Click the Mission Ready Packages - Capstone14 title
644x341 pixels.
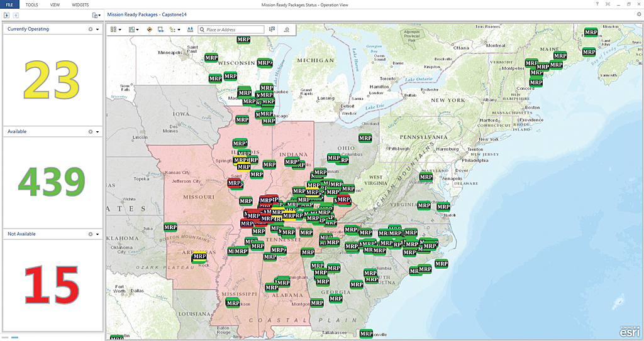tap(147, 14)
